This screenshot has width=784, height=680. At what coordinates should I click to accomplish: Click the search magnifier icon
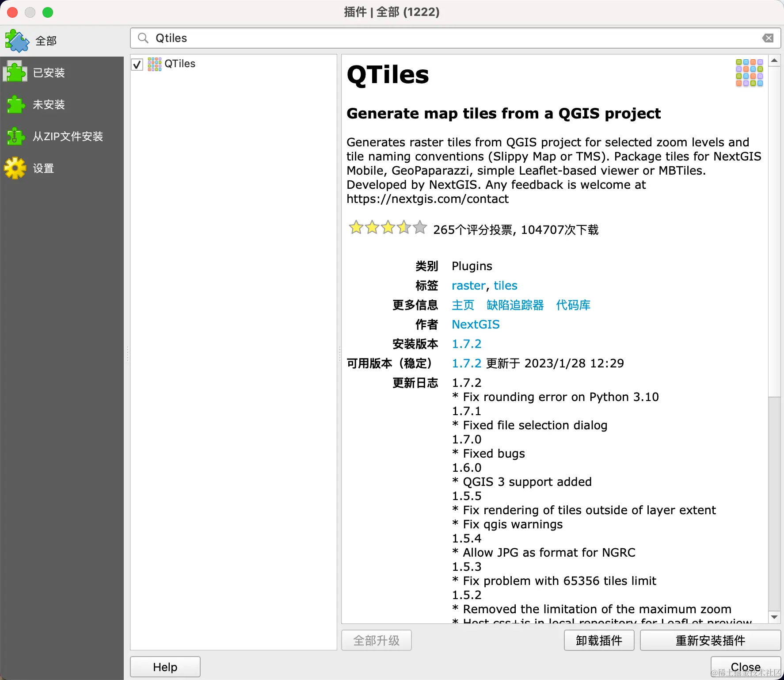pyautogui.click(x=143, y=38)
